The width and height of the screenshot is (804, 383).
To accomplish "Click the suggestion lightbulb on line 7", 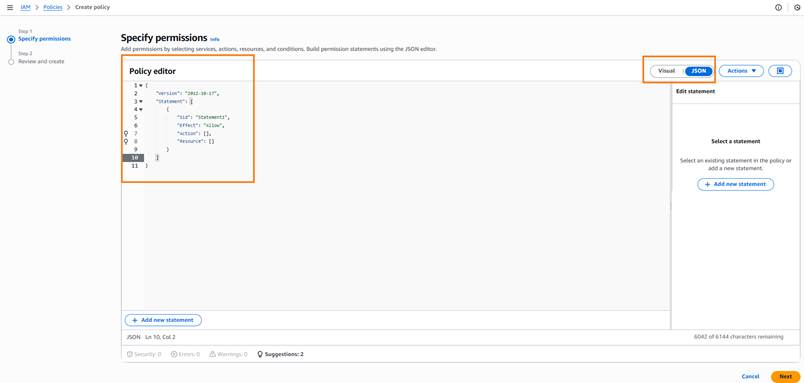I will pyautogui.click(x=126, y=133).
